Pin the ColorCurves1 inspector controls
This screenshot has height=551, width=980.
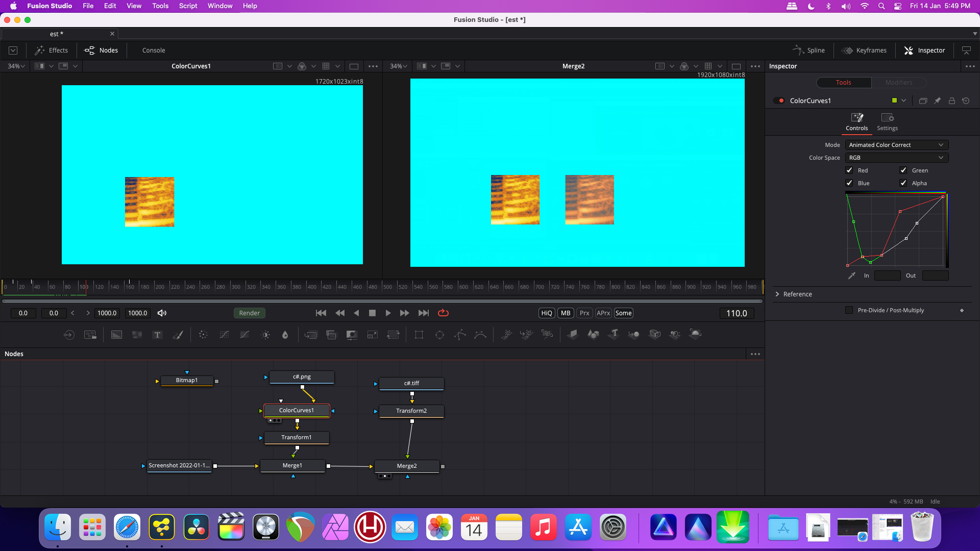tap(937, 101)
